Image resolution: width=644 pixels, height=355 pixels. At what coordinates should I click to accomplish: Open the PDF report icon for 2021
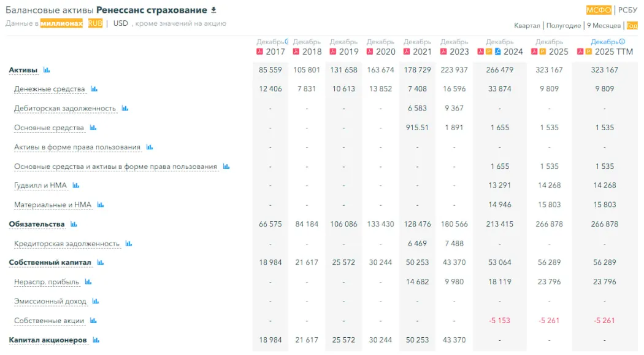pyautogui.click(x=407, y=52)
